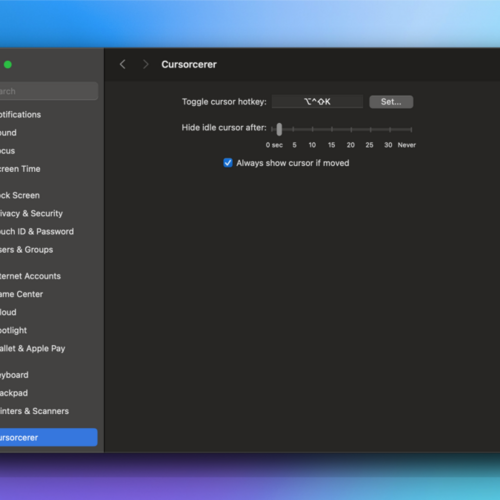Click the Hide idle cursor slider handle
The width and height of the screenshot is (500, 500).
pos(279,129)
